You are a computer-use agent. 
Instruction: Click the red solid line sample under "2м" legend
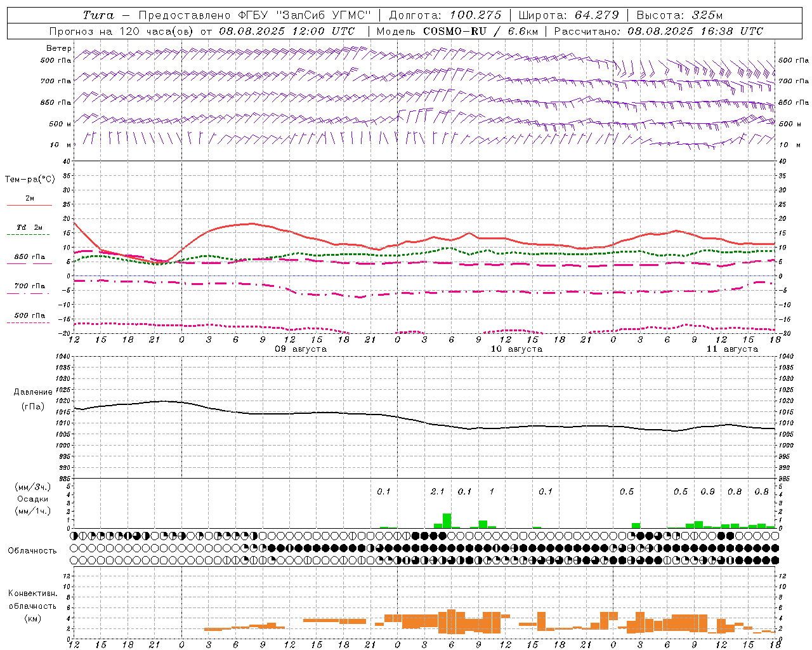click(29, 205)
